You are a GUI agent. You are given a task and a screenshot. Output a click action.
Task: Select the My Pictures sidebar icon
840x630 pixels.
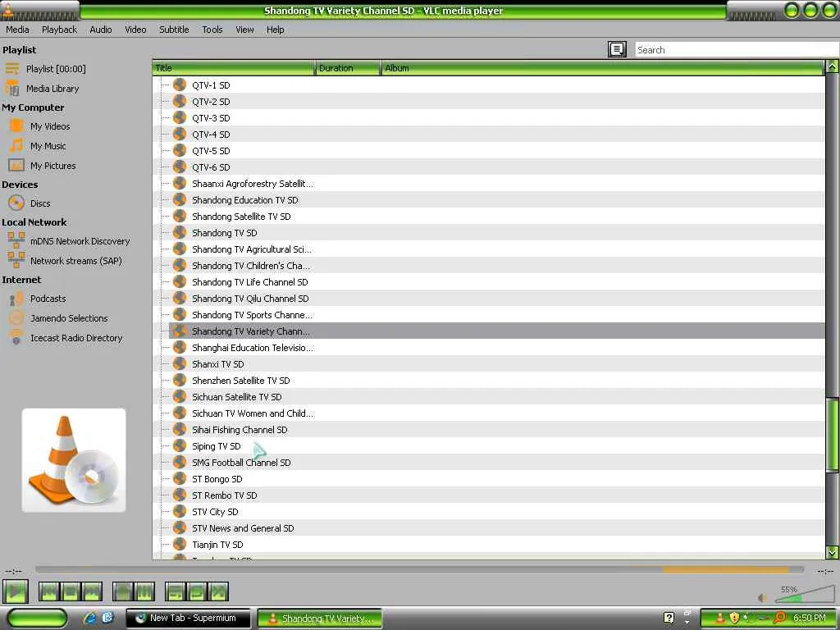pos(16,166)
